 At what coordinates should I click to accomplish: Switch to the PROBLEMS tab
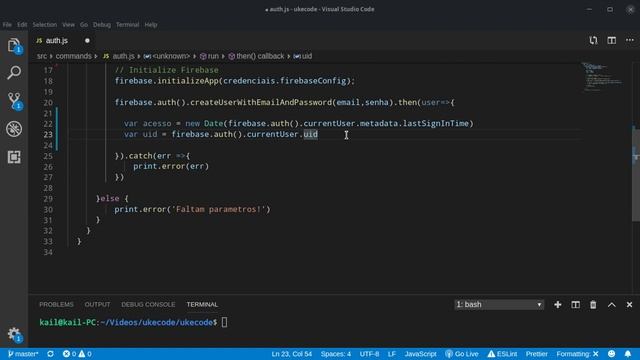56,304
